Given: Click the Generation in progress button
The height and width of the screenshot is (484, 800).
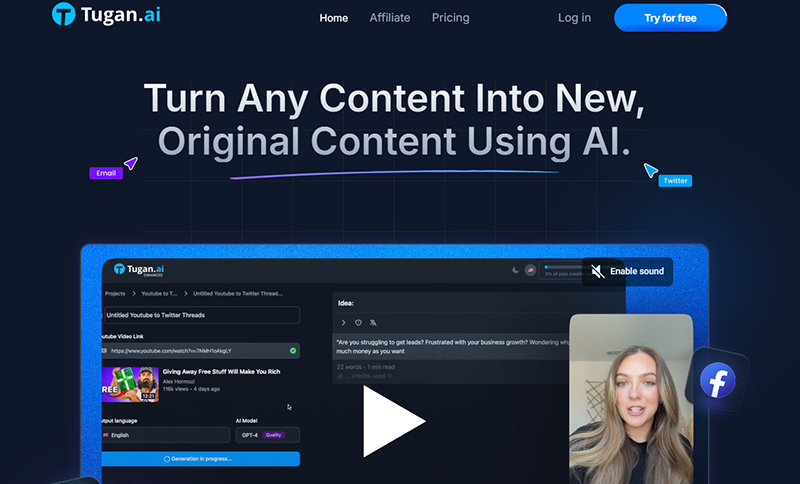Looking at the screenshot, I should (x=201, y=459).
